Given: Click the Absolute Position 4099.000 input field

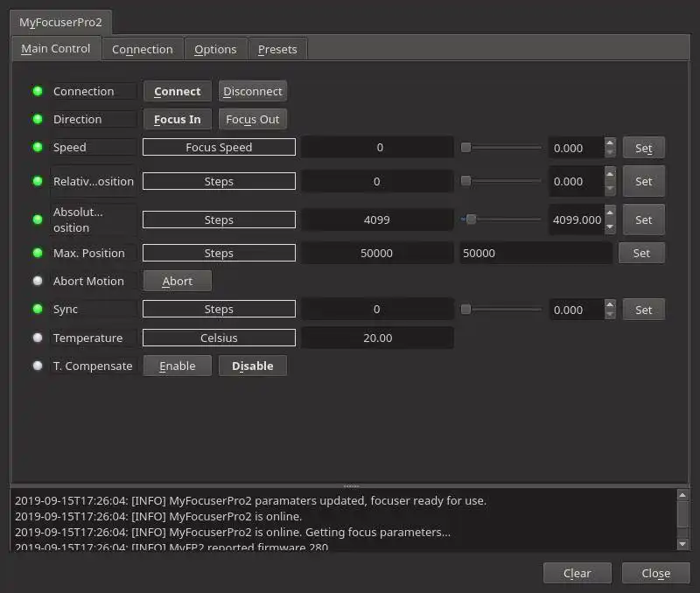Looking at the screenshot, I should pos(577,220).
